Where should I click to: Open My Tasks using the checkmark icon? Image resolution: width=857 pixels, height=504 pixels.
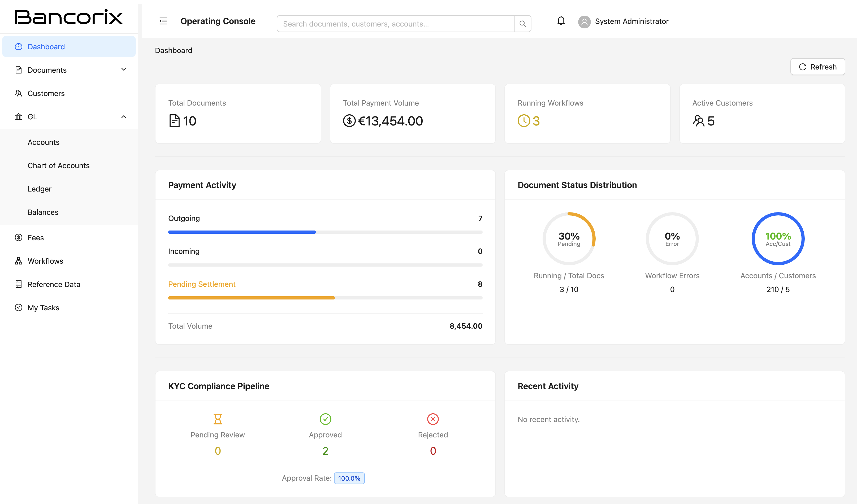19,307
